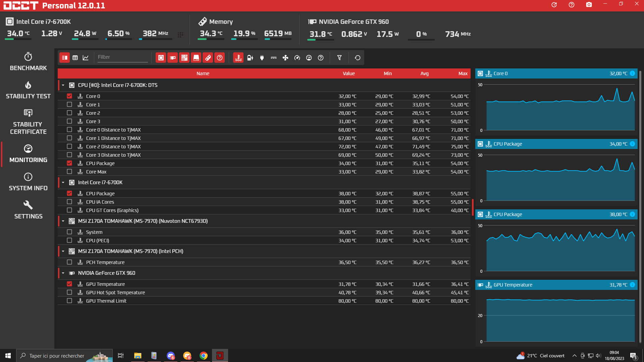The width and height of the screenshot is (644, 362).
Task: Open System Info
Action: click(x=28, y=182)
